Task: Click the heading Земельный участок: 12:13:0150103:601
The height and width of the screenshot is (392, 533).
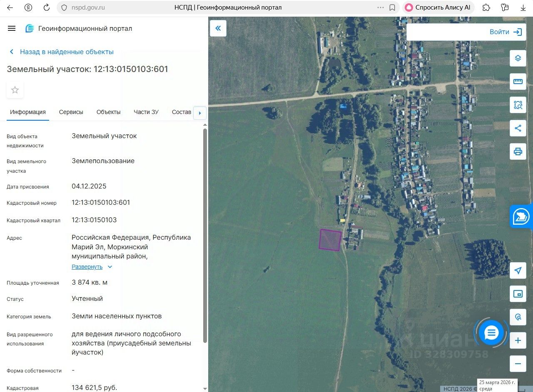Action: point(87,69)
